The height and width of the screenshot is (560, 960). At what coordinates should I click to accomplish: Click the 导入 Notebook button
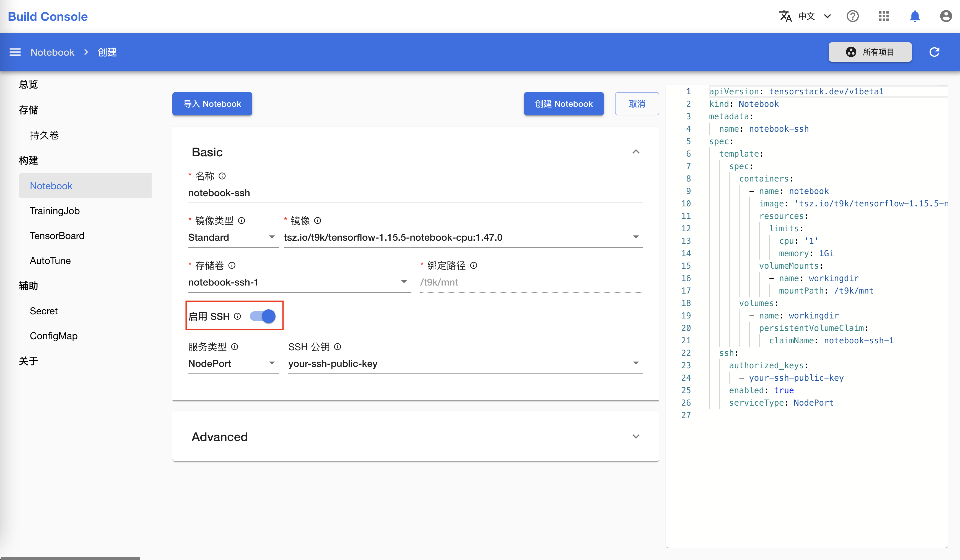(211, 103)
